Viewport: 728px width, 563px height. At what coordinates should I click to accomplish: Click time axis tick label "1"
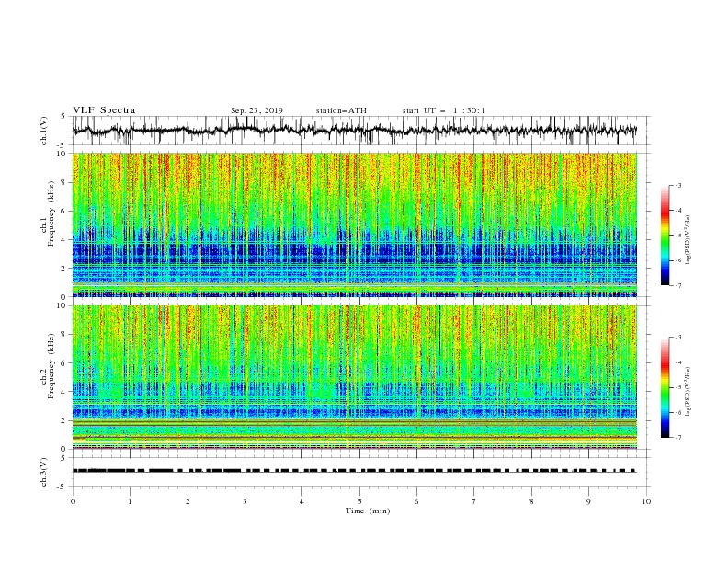click(x=130, y=501)
